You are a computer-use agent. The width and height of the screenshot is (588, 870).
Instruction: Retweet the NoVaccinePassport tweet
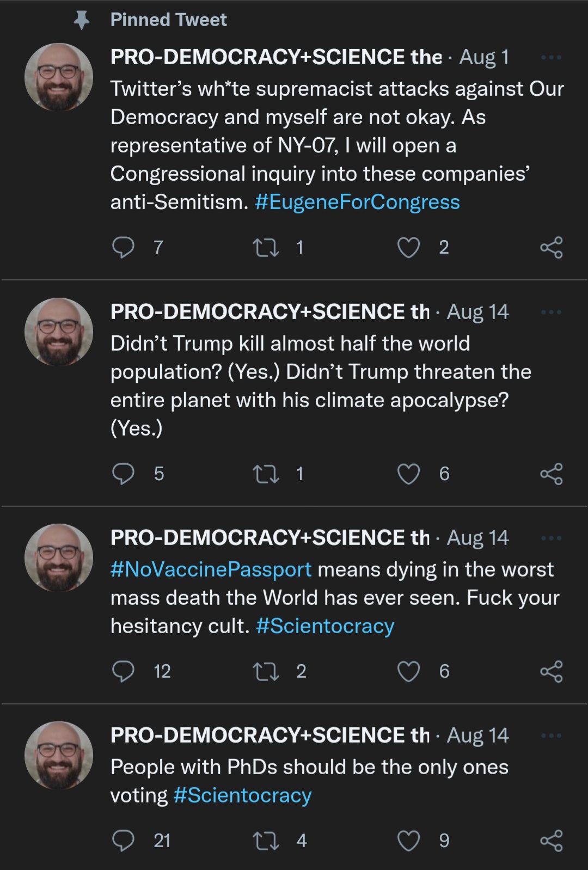pos(267,671)
